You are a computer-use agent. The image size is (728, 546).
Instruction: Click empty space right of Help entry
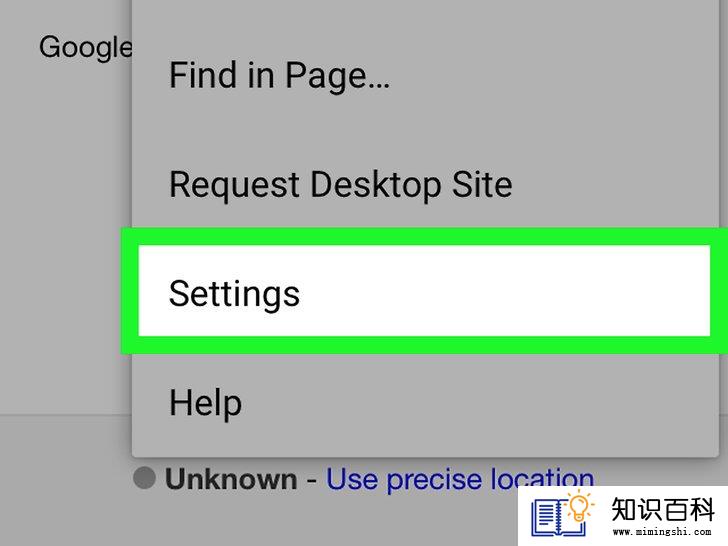(x=478, y=403)
